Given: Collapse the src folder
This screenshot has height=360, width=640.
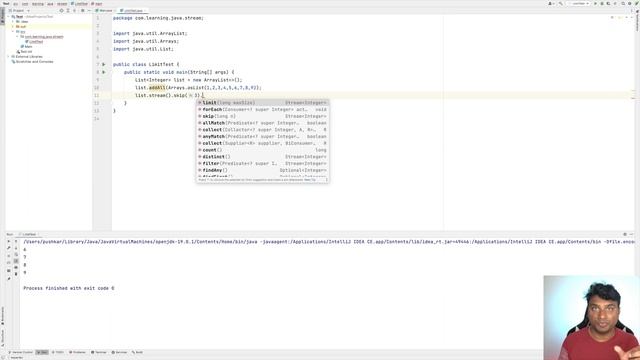Looking at the screenshot, I should pyautogui.click(x=13, y=31).
